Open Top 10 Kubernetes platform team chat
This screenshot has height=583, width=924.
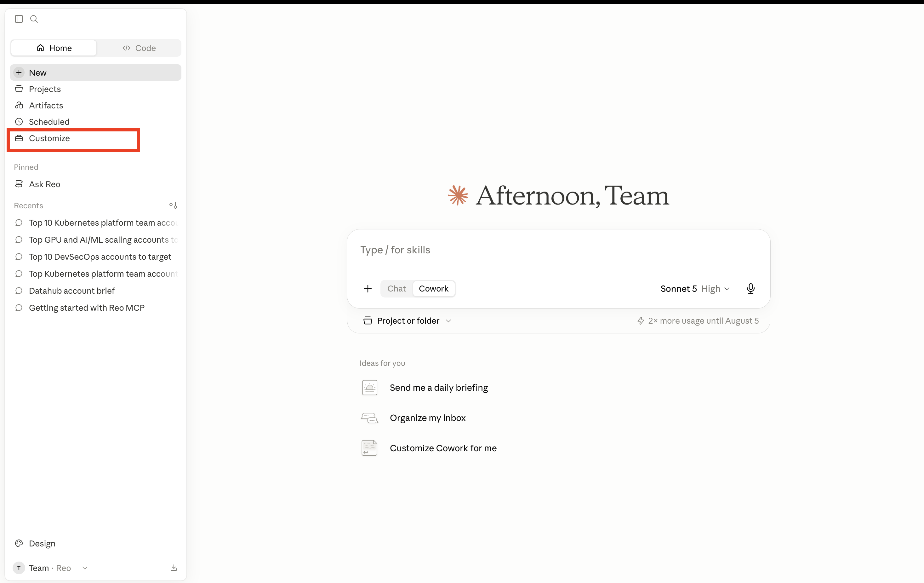95,223
